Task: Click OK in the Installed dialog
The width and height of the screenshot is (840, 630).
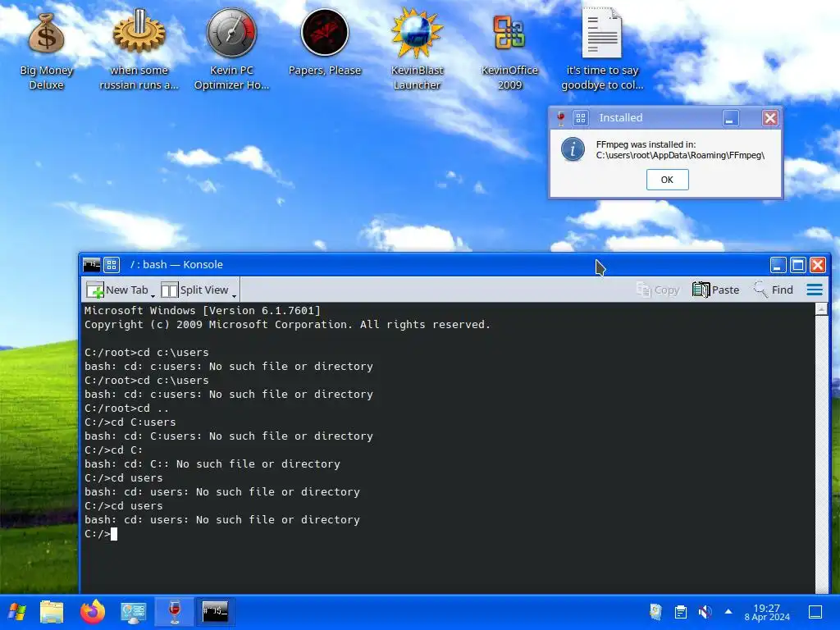Action: click(x=667, y=180)
